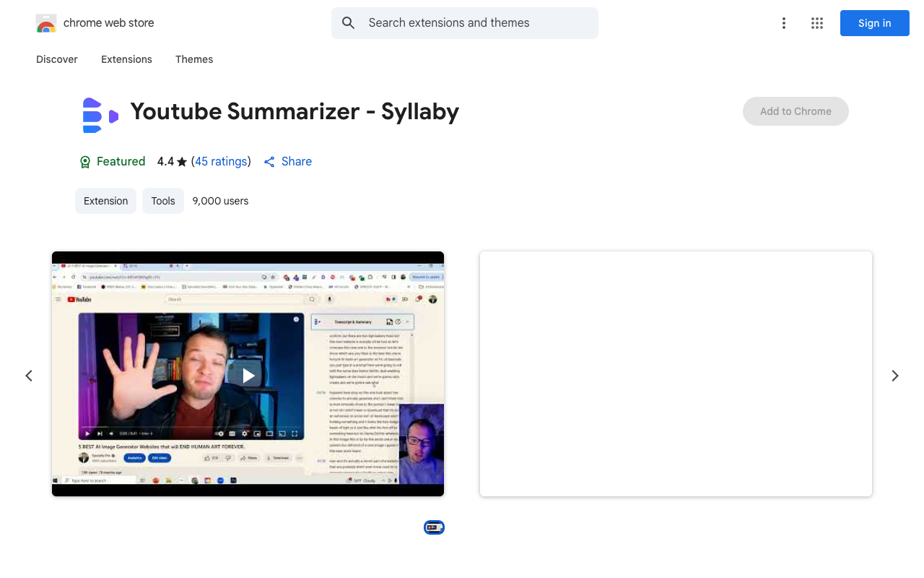
Task: Click the Featured label text
Action: (121, 162)
